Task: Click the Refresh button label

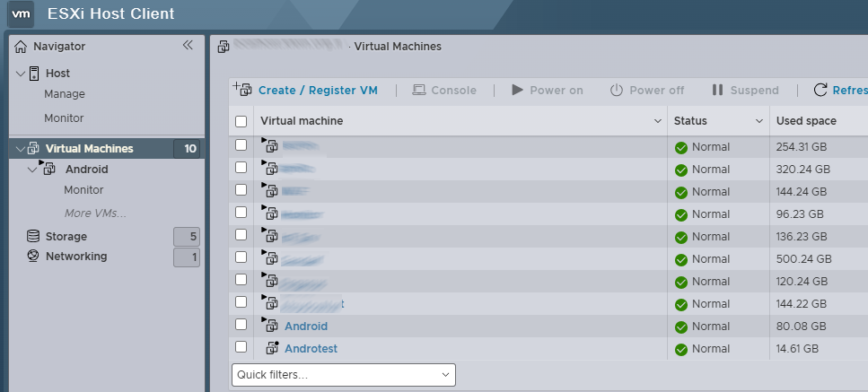Action: (x=850, y=90)
